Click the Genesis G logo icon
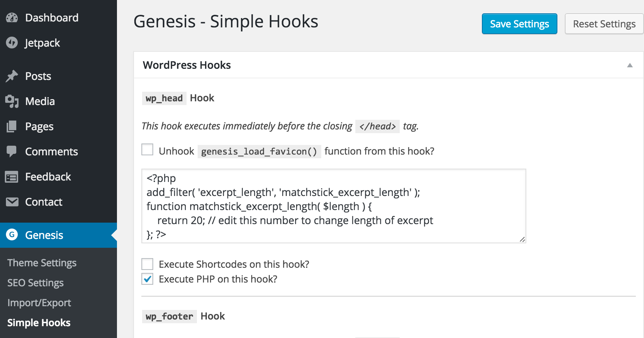Viewport: 644px width, 338px height. (x=12, y=235)
